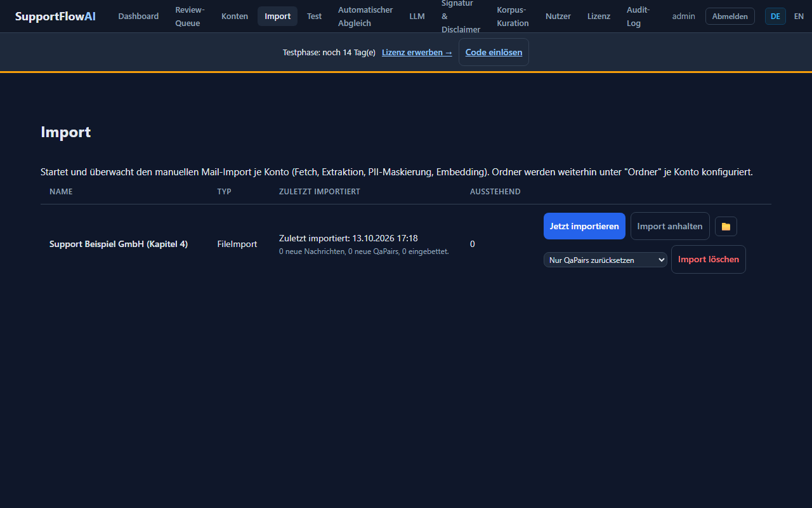Navigate to Konten
Viewport: 812px width, 508px height.
[235, 17]
